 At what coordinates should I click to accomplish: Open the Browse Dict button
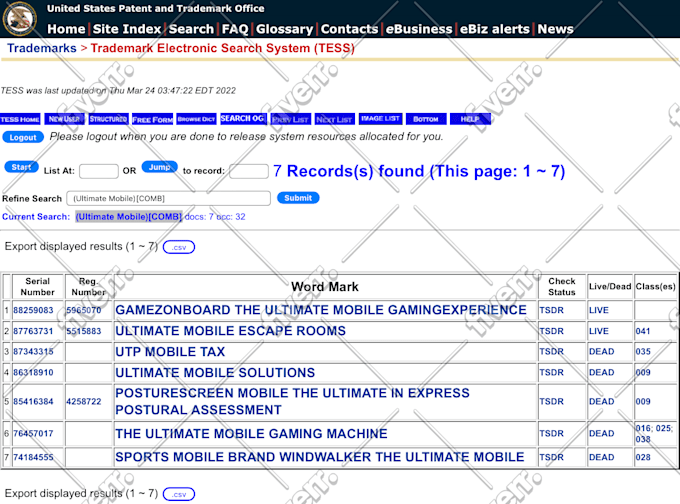click(196, 119)
